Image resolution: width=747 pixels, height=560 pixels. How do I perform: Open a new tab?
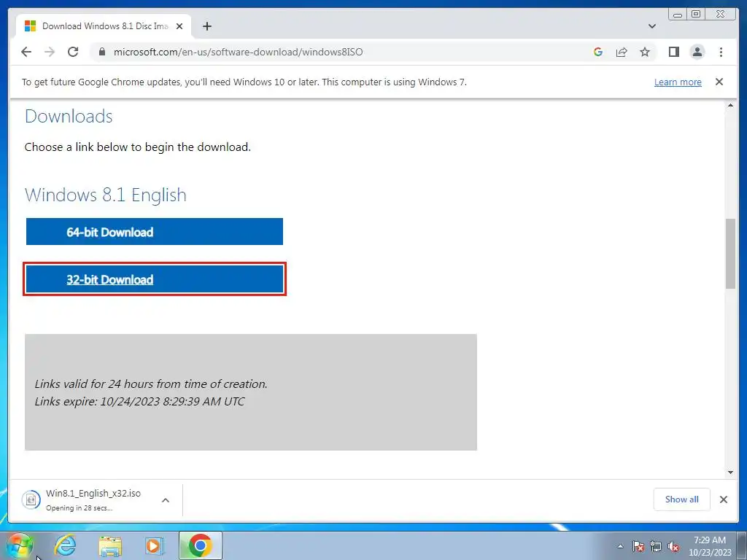pos(206,26)
